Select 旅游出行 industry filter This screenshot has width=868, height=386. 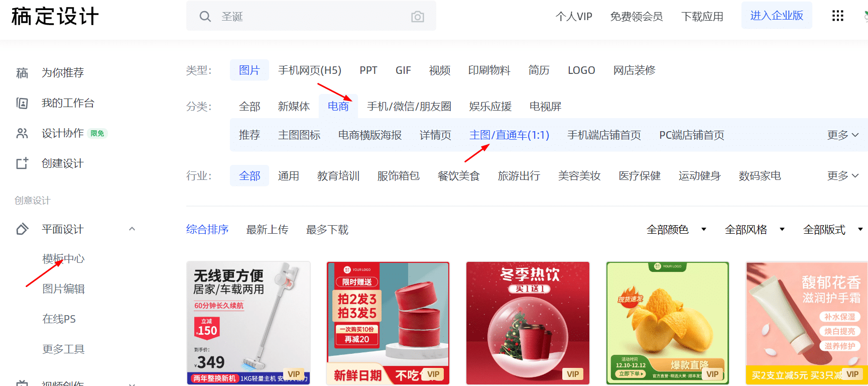pos(519,176)
